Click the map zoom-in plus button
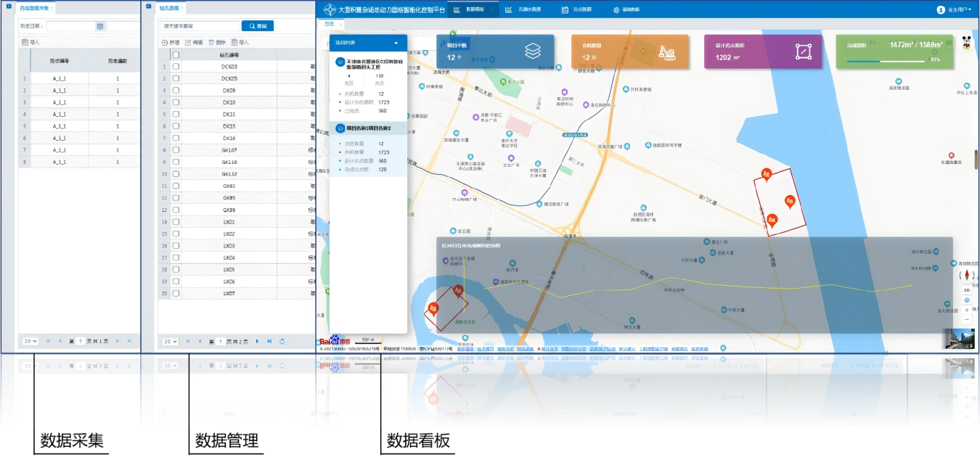This screenshot has width=980, height=462. 966,310
